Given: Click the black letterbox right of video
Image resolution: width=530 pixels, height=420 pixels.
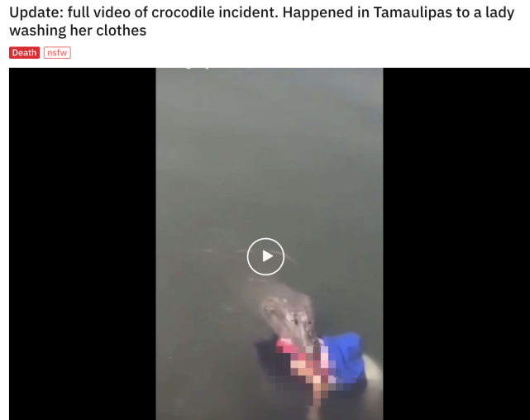Looking at the screenshot, I should [x=456, y=244].
